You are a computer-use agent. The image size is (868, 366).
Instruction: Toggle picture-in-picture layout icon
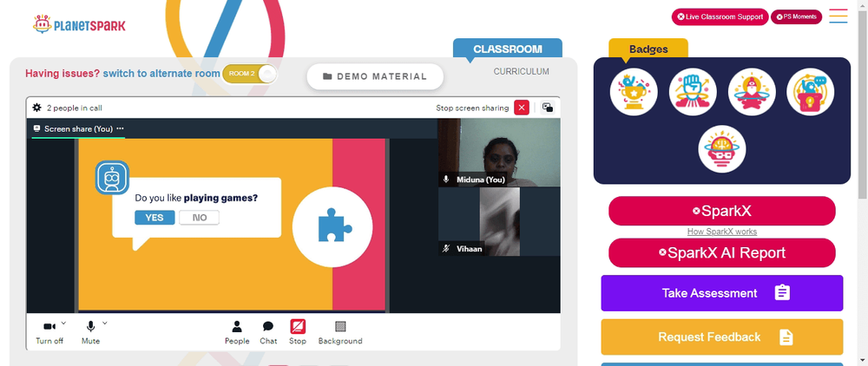coord(548,108)
